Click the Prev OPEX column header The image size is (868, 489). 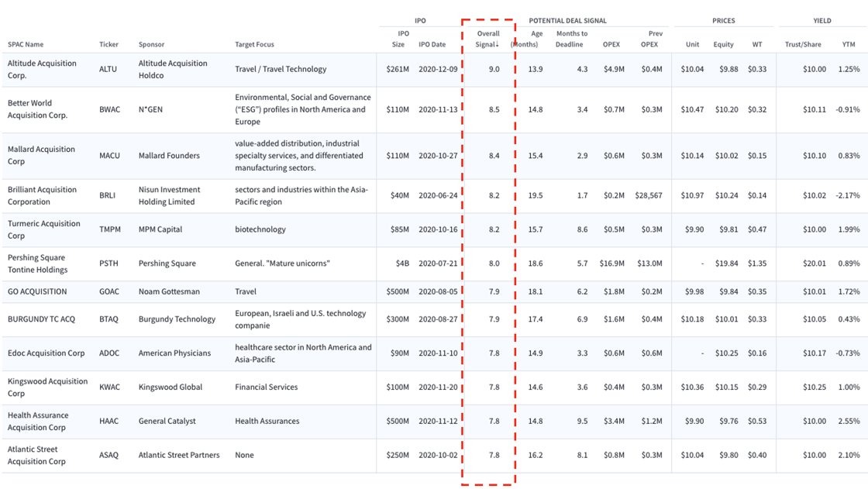(x=652, y=39)
